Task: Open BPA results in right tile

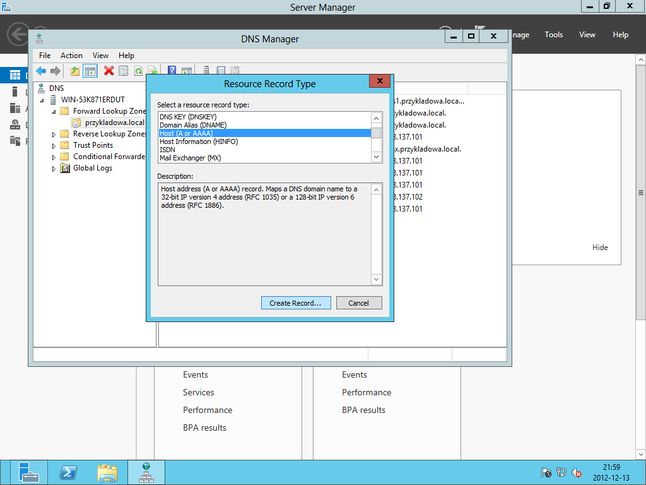Action: tap(363, 410)
